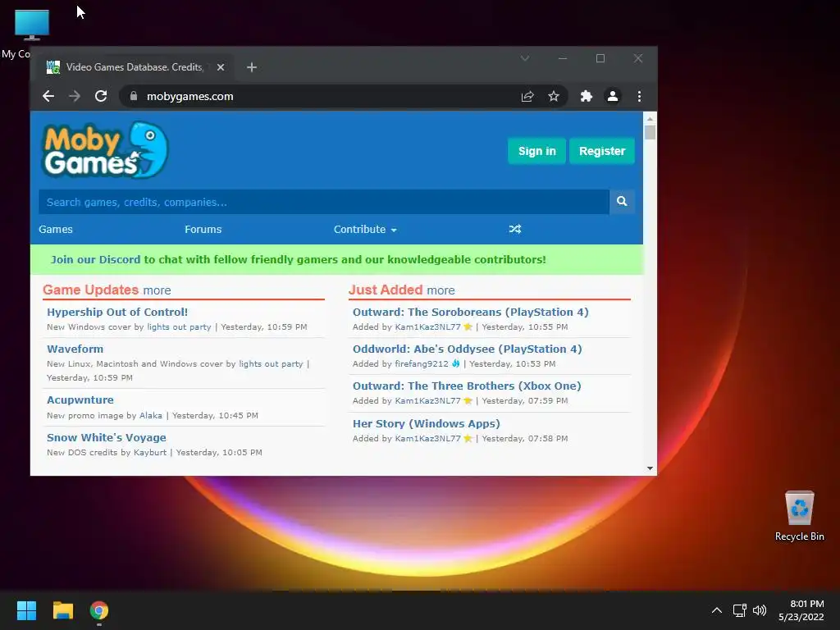The height and width of the screenshot is (630, 840).
Task: Switch to Video Games Database tab
Action: (134, 67)
